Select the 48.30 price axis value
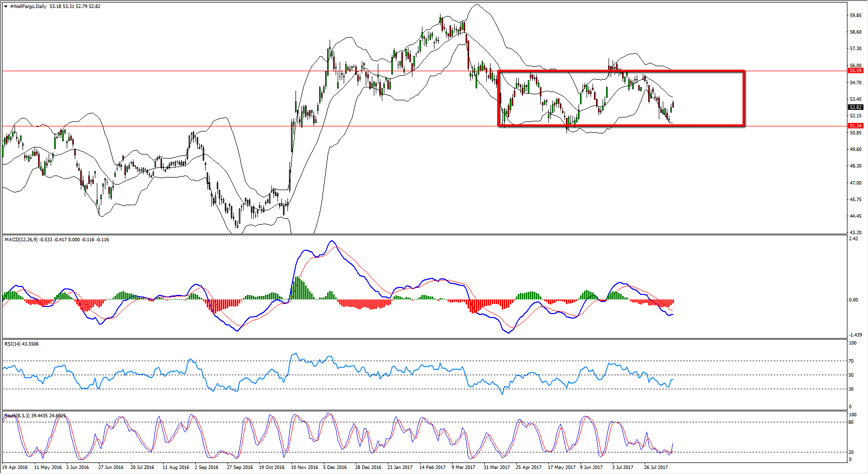 [855, 166]
